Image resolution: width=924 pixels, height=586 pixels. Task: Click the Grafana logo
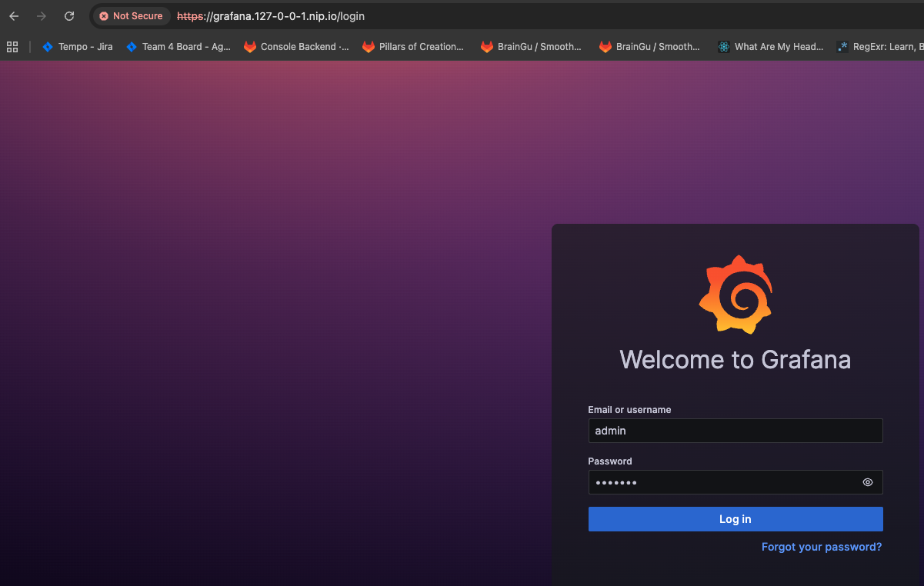pos(736,295)
